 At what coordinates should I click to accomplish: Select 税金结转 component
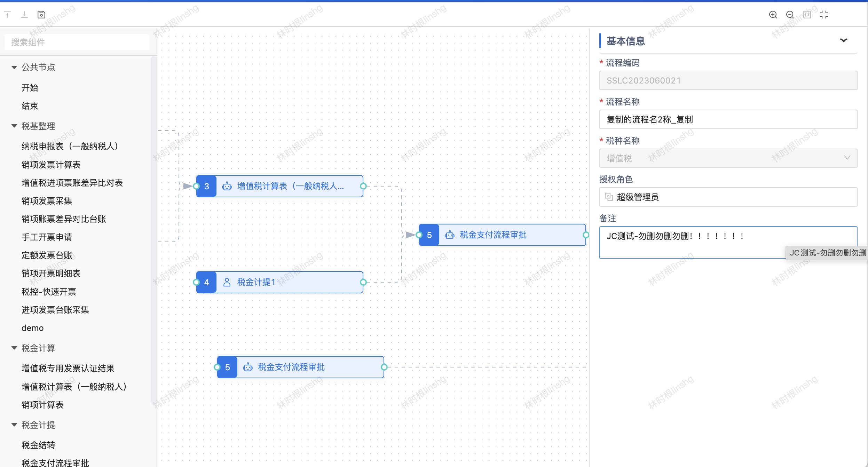pos(38,445)
